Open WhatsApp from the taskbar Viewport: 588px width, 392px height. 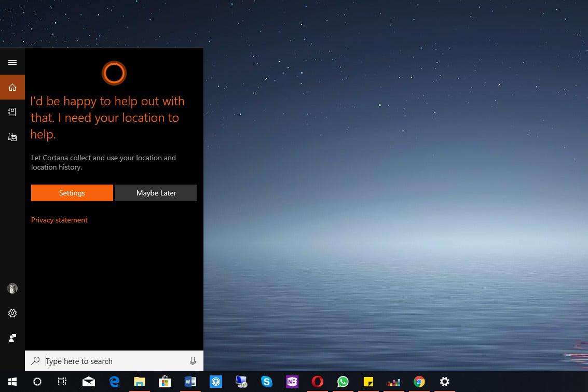click(343, 382)
